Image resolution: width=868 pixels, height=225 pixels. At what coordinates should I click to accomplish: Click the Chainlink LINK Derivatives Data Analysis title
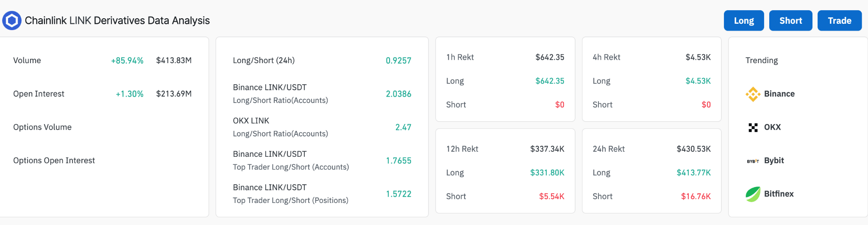pos(117,20)
